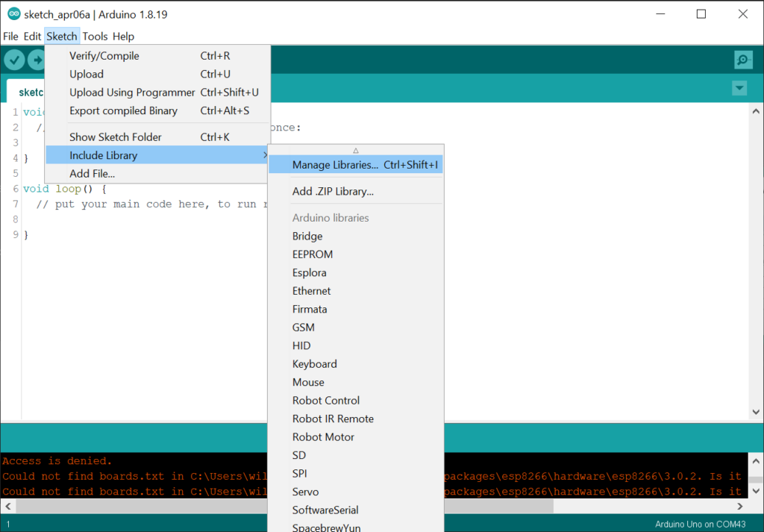Open the Serial Monitor magnifier icon
Image resolution: width=764 pixels, height=532 pixels.
[742, 60]
